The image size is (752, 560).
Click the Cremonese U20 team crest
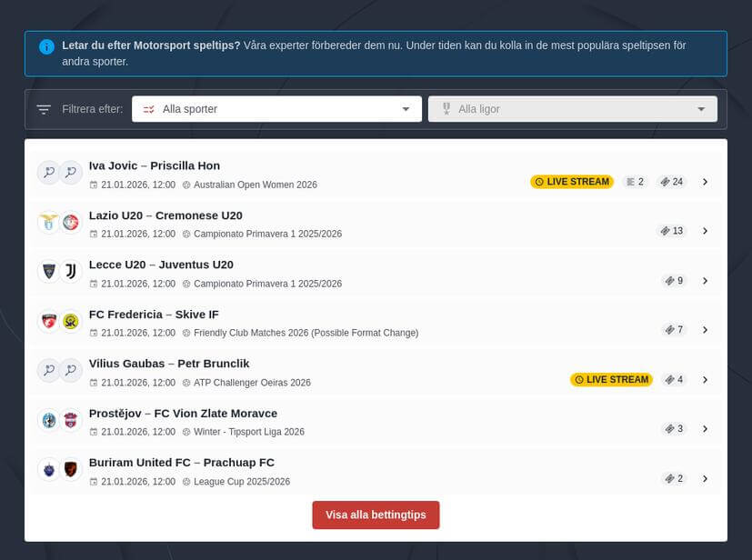pyautogui.click(x=71, y=222)
